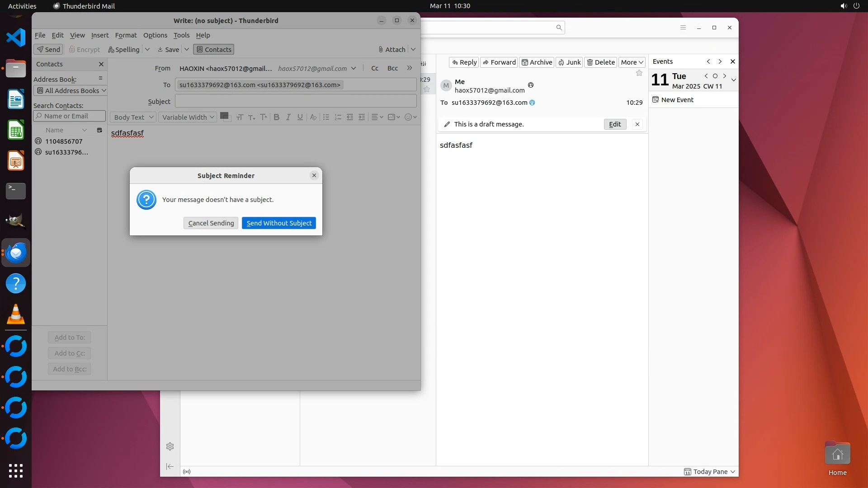Open the More actions dropdown
868x488 pixels.
coord(632,62)
